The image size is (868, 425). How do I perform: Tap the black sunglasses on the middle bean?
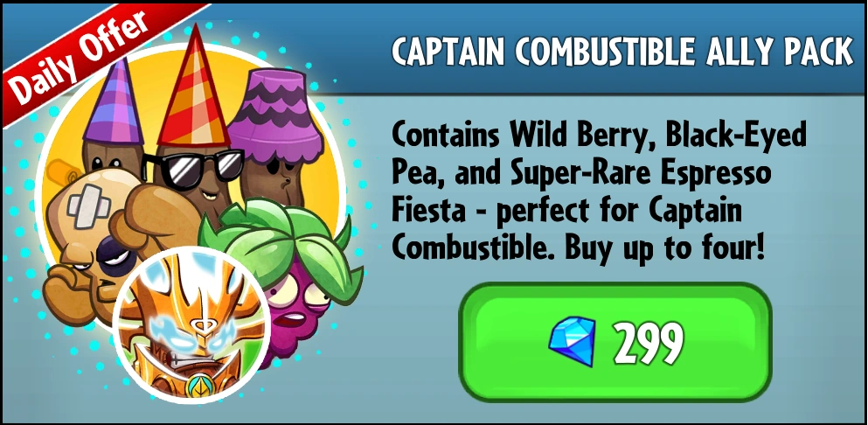pos(193,166)
